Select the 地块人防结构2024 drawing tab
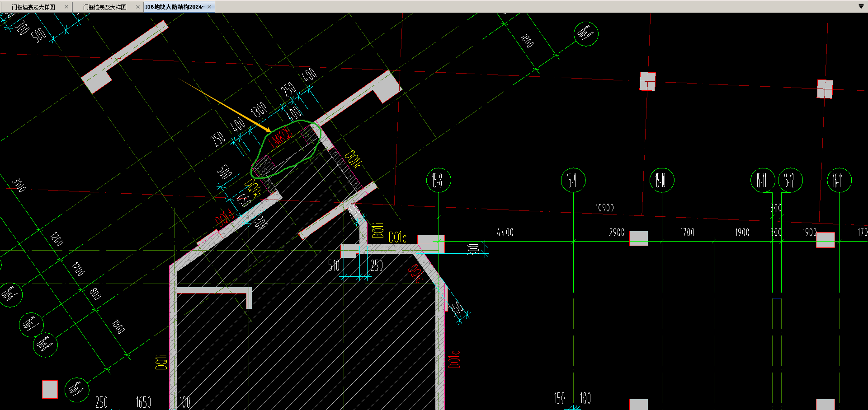 (x=175, y=7)
